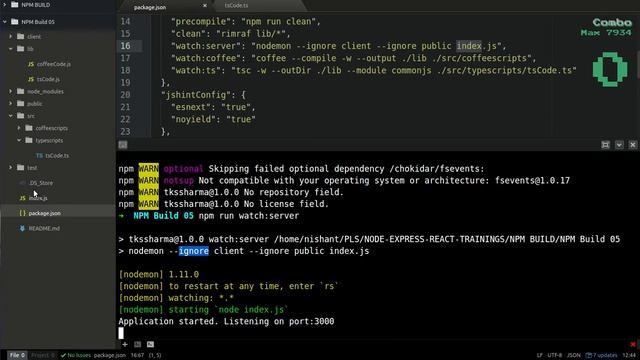Click the src folder icon
Screen dimensions: 640x360
coord(20,116)
